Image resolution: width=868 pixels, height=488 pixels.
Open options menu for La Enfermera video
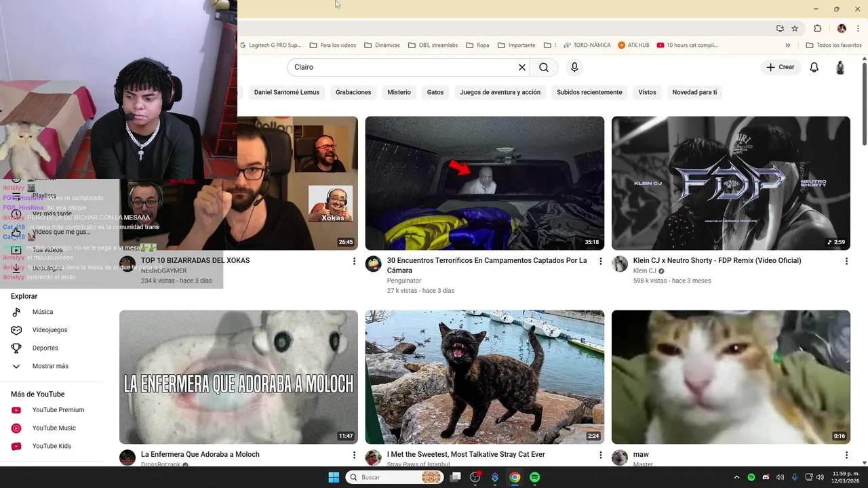click(x=354, y=455)
